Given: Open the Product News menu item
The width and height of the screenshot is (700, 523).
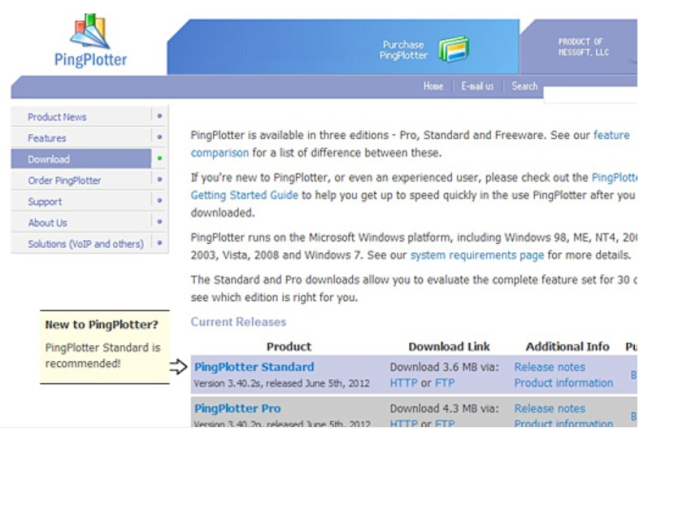Looking at the screenshot, I should [57, 117].
